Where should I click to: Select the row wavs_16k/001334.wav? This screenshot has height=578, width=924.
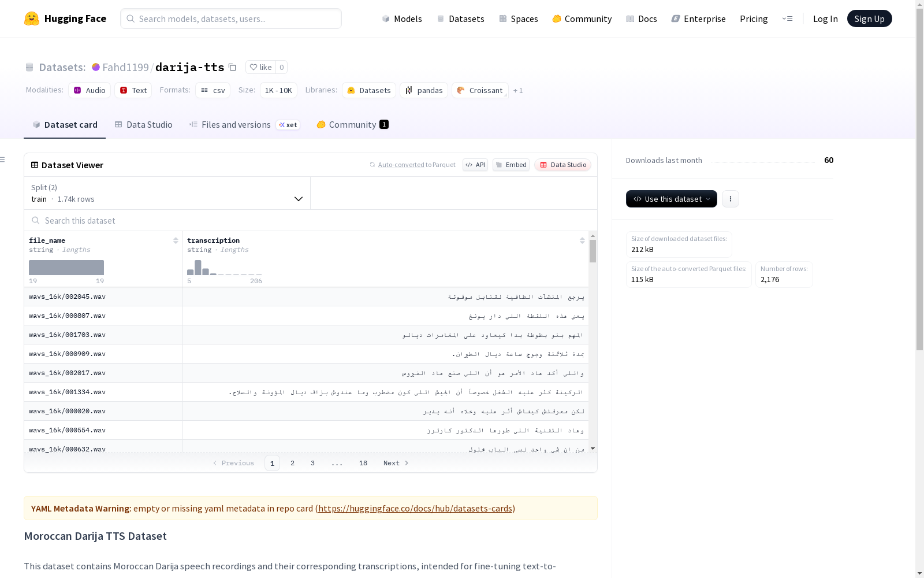306,392
